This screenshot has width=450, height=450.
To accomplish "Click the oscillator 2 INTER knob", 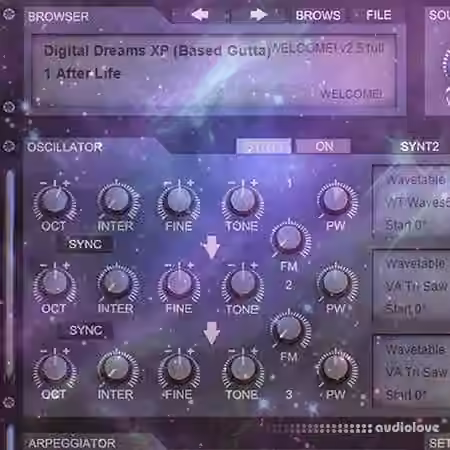I will (x=117, y=283).
